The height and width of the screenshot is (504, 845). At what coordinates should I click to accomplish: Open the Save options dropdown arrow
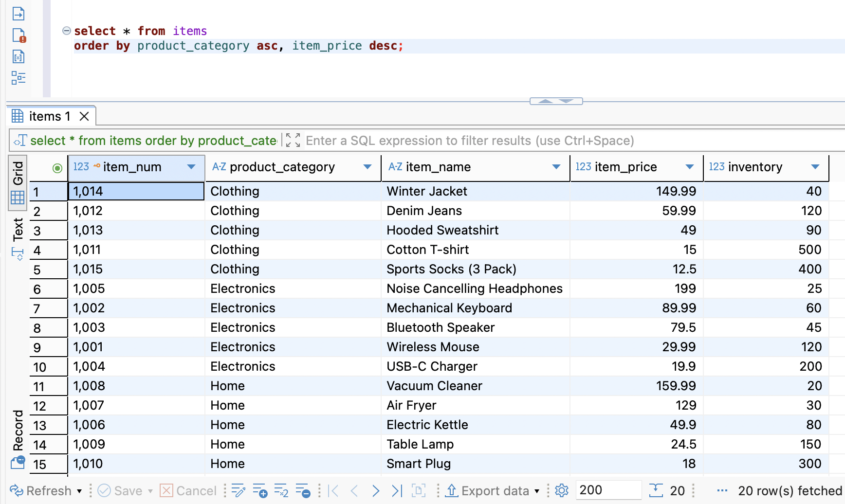tap(150, 491)
